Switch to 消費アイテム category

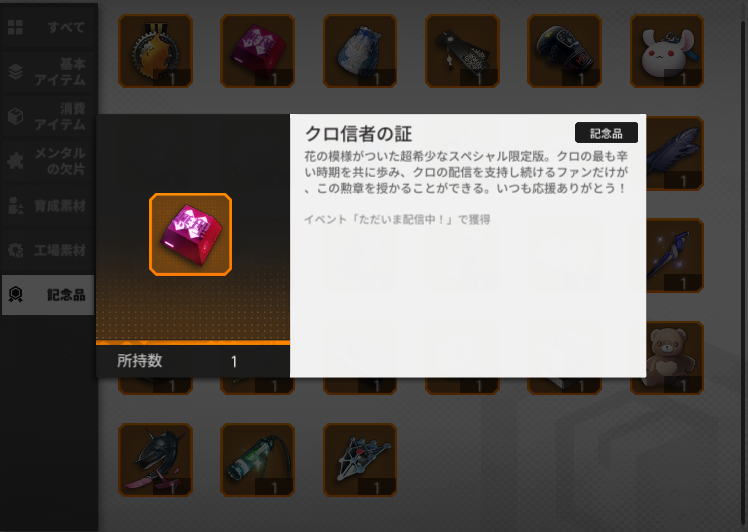pyautogui.click(x=48, y=116)
